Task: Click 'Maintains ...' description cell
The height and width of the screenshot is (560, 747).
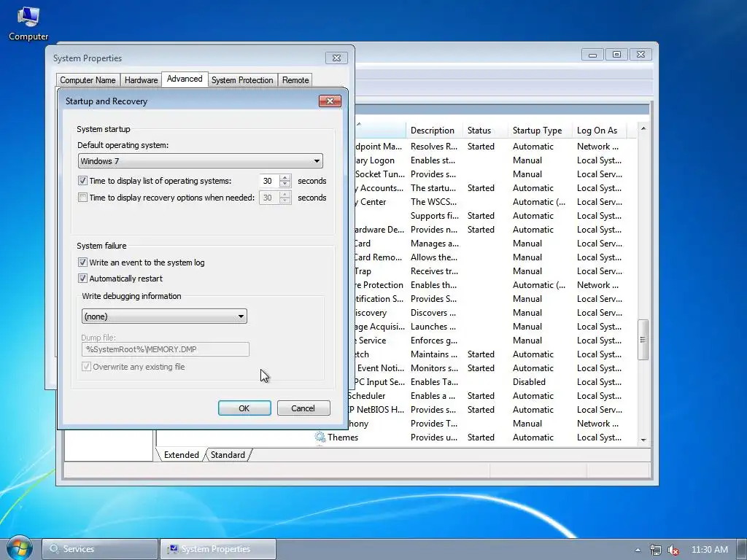Action: [x=434, y=354]
